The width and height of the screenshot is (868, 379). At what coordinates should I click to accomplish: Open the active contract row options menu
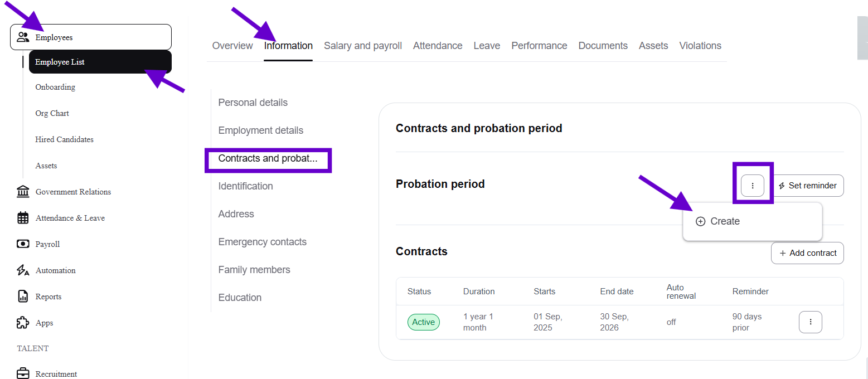(810, 322)
